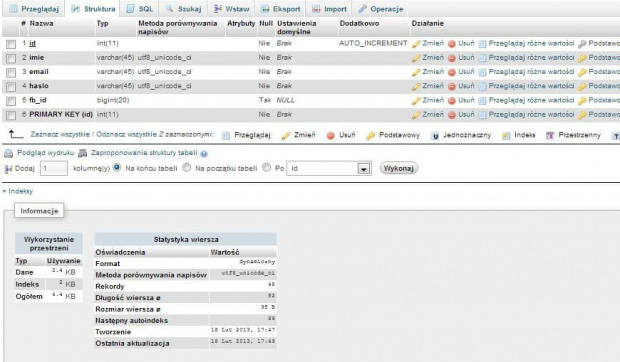Viewport: 620px width, 362px height.
Task: Click the Statystyka wiersza table heading
Action: pyautogui.click(x=186, y=239)
